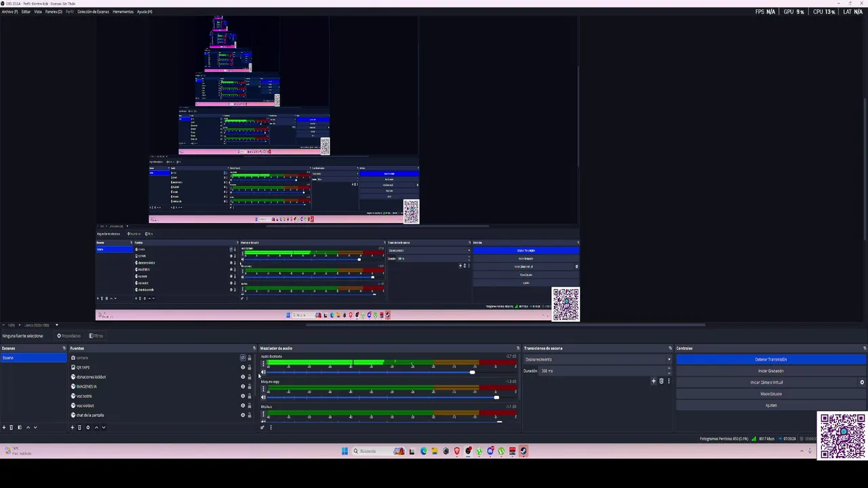Move source up in Fuentes list
Screen dimensions: 868x488
click(96, 428)
